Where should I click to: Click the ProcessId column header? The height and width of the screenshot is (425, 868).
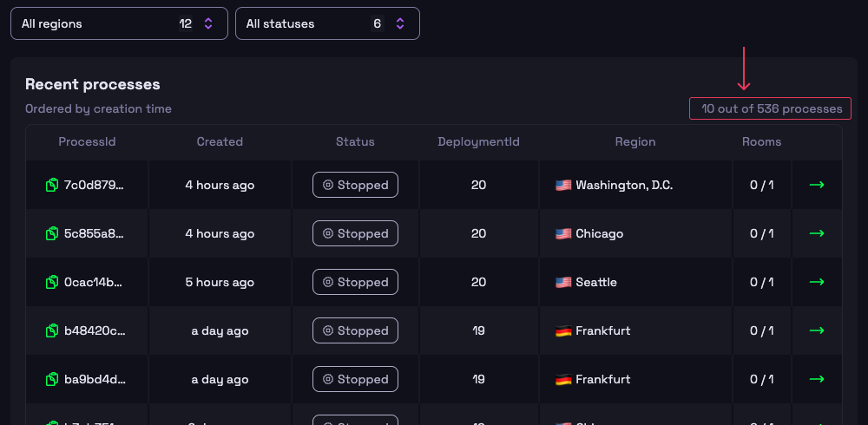click(87, 141)
